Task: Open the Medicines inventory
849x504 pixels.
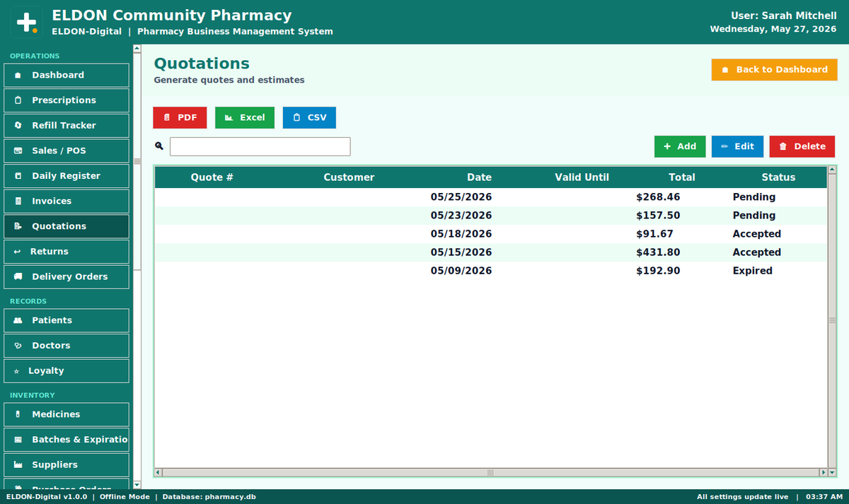Action: pos(67,414)
